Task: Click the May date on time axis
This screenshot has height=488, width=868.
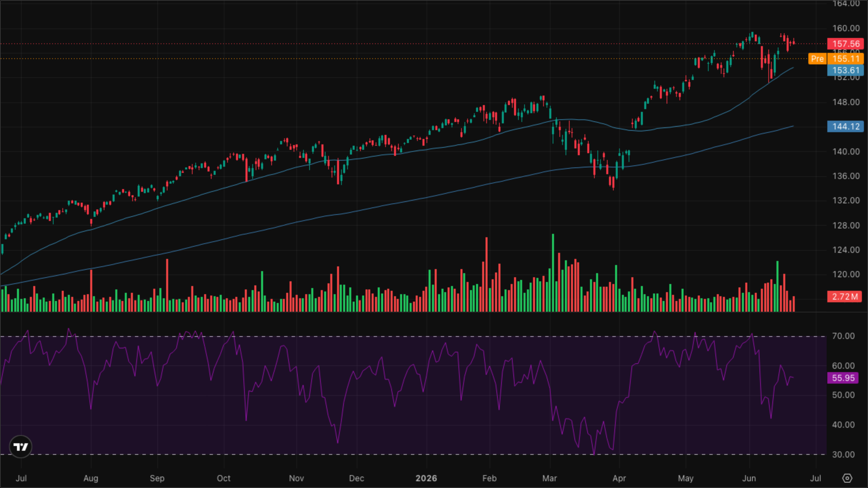Action: [686, 478]
